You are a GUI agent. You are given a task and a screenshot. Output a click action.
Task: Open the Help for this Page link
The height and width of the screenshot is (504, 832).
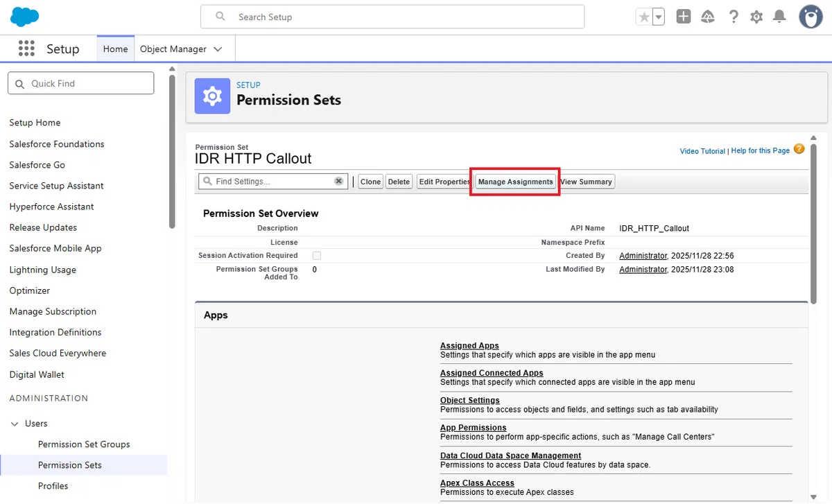pos(760,150)
